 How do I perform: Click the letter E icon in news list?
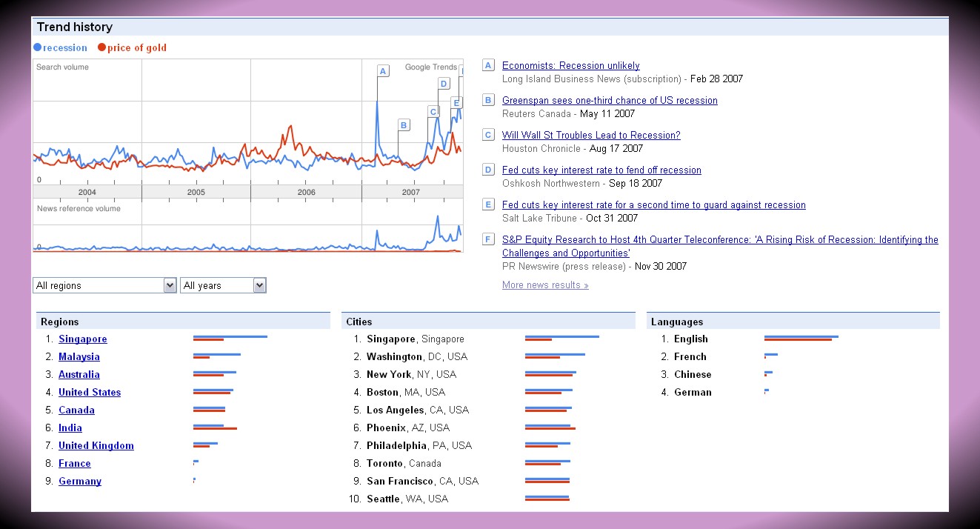488,204
